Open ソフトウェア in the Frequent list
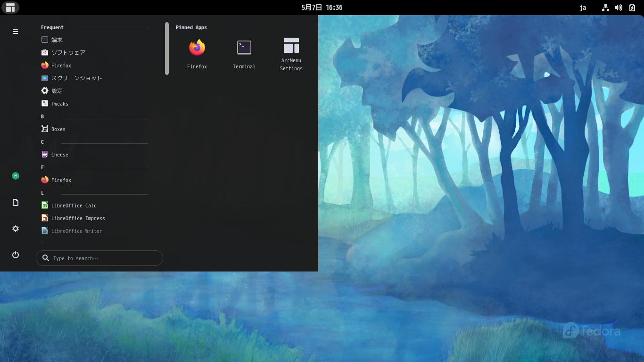644x362 pixels. coord(95,53)
